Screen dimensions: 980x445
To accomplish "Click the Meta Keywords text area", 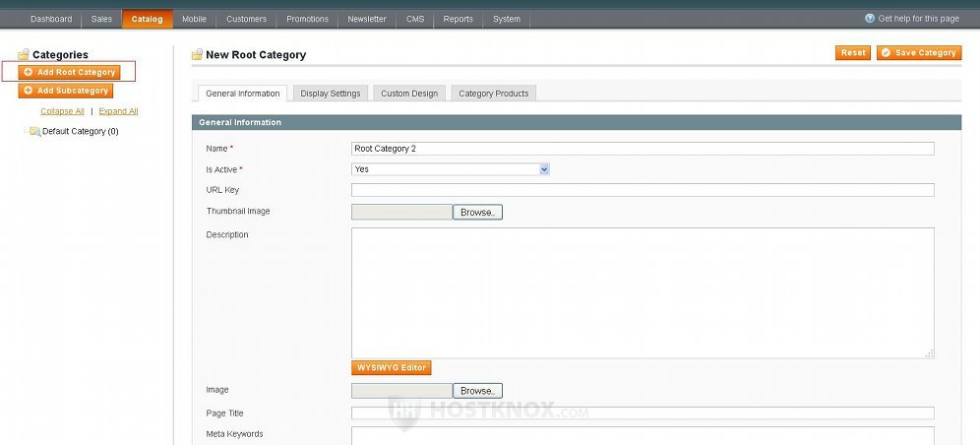I will click(643, 435).
